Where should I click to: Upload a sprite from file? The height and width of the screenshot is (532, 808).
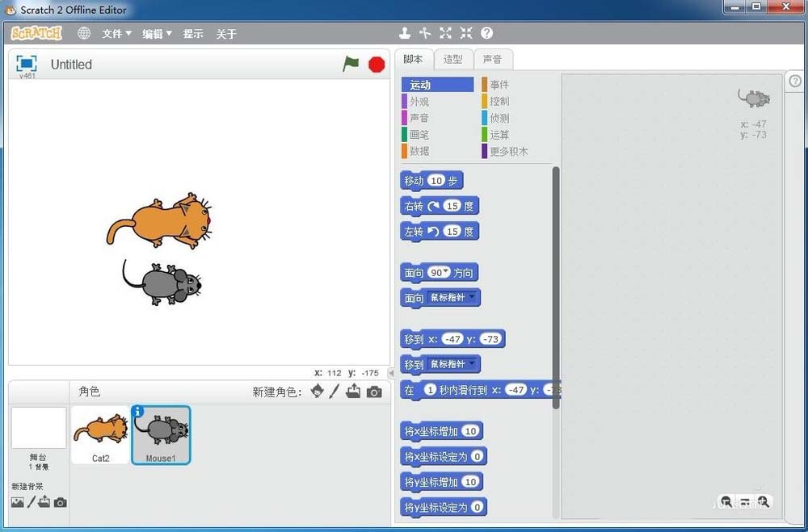tap(353, 392)
